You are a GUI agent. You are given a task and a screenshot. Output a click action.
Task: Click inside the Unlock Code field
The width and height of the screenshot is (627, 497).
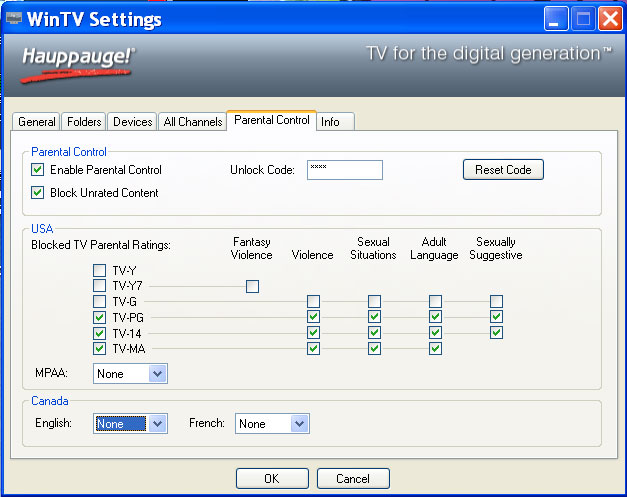tap(344, 170)
